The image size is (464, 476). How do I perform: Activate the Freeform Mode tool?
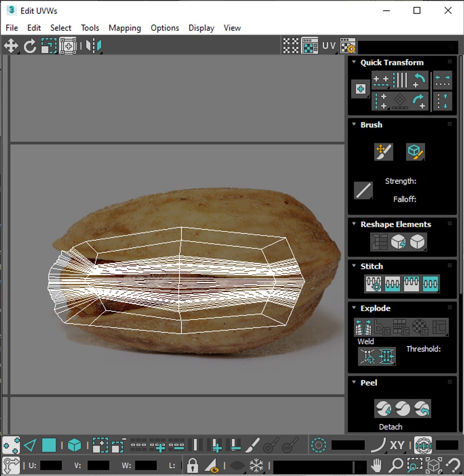pyautogui.click(x=68, y=46)
